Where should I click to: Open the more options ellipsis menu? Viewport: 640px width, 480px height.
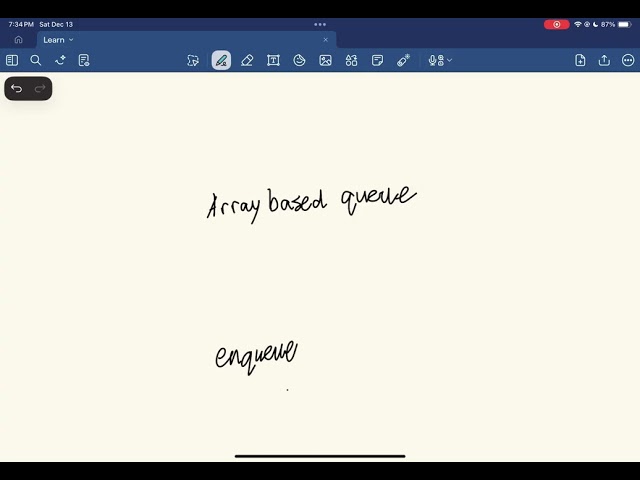tap(628, 60)
